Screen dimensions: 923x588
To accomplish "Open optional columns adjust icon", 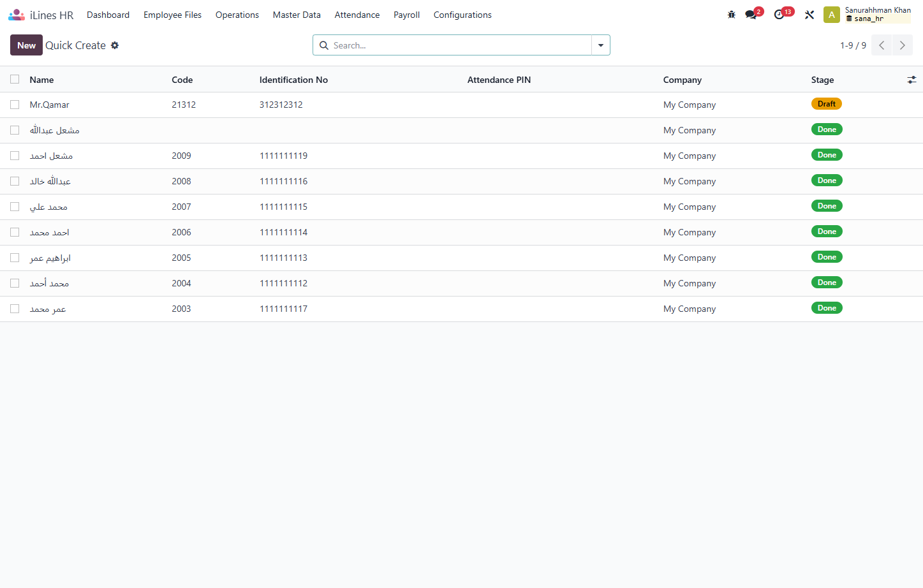I will (x=912, y=80).
